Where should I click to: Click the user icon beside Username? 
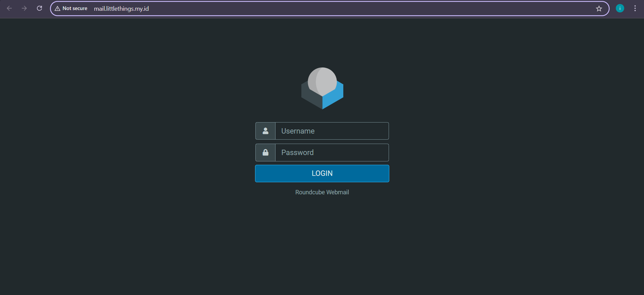[x=265, y=131]
